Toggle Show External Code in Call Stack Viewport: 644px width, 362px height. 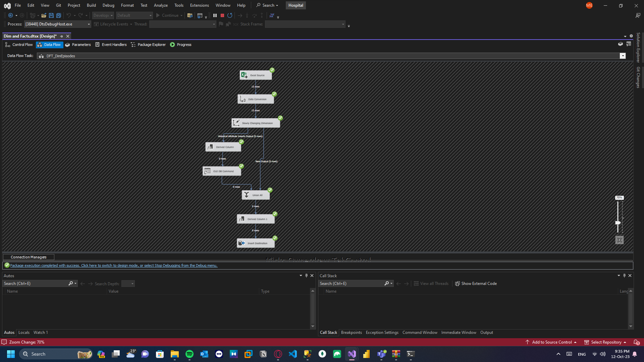pyautogui.click(x=476, y=284)
